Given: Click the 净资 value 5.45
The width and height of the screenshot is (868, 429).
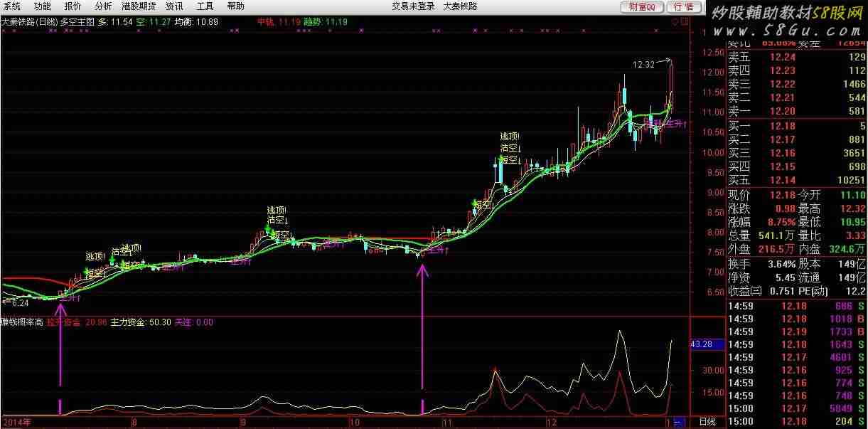Looking at the screenshot, I should (x=786, y=277).
